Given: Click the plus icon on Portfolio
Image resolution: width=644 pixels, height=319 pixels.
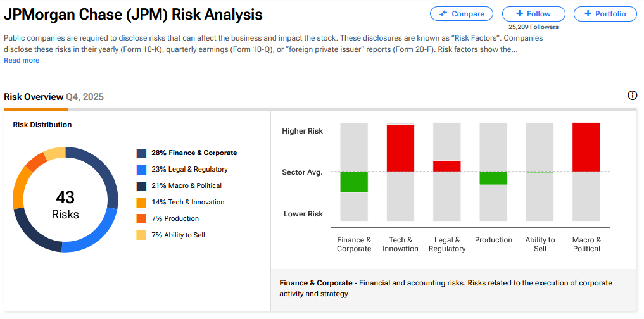Looking at the screenshot, I should pos(588,14).
